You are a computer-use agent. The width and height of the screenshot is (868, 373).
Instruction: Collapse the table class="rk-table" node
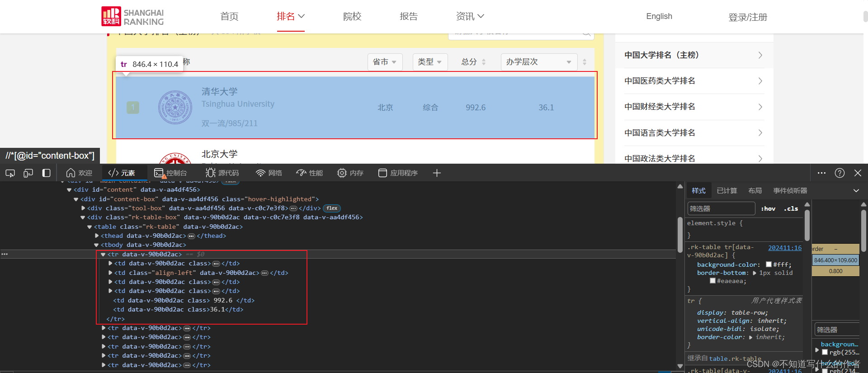point(90,227)
